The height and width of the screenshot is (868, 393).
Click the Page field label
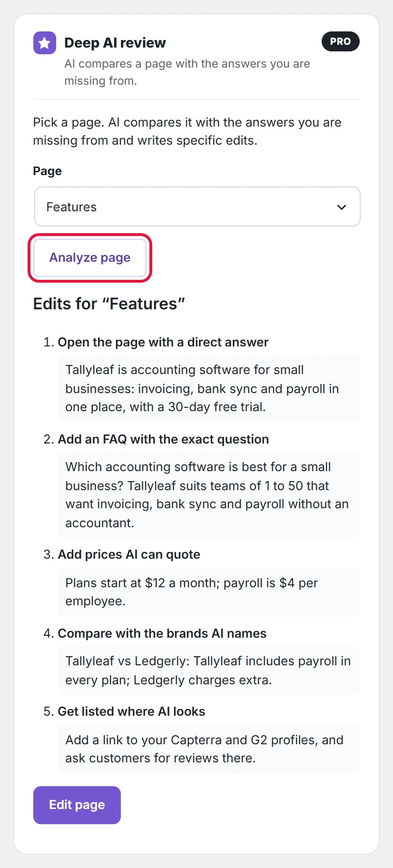48,171
